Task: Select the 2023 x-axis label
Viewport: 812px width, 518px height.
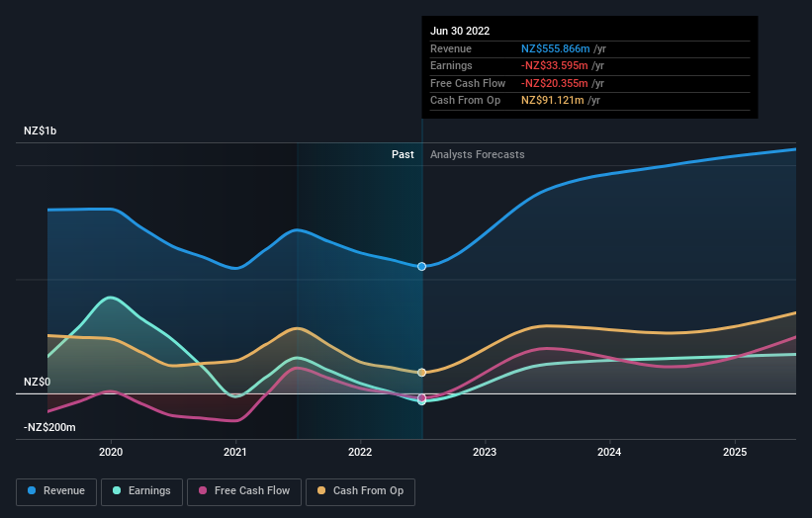Action: tap(485, 452)
